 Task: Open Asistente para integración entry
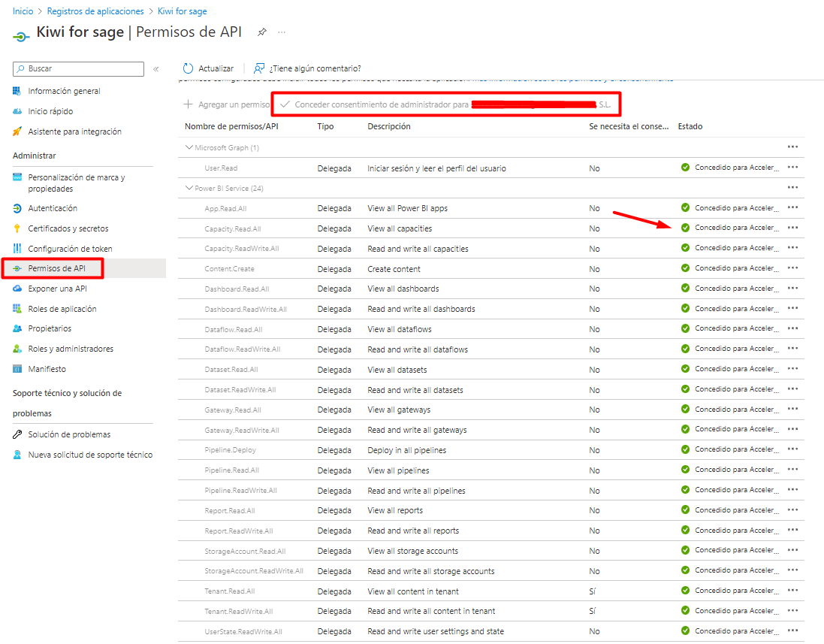click(74, 132)
